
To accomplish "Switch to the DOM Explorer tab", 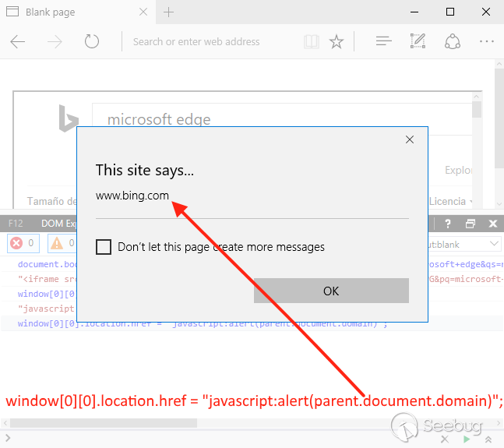I will pos(59,224).
